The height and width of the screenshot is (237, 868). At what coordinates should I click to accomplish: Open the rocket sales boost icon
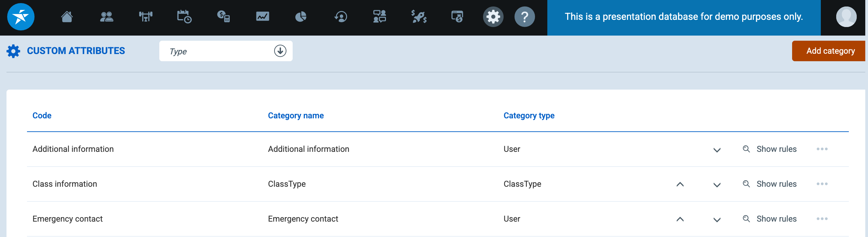(x=419, y=16)
